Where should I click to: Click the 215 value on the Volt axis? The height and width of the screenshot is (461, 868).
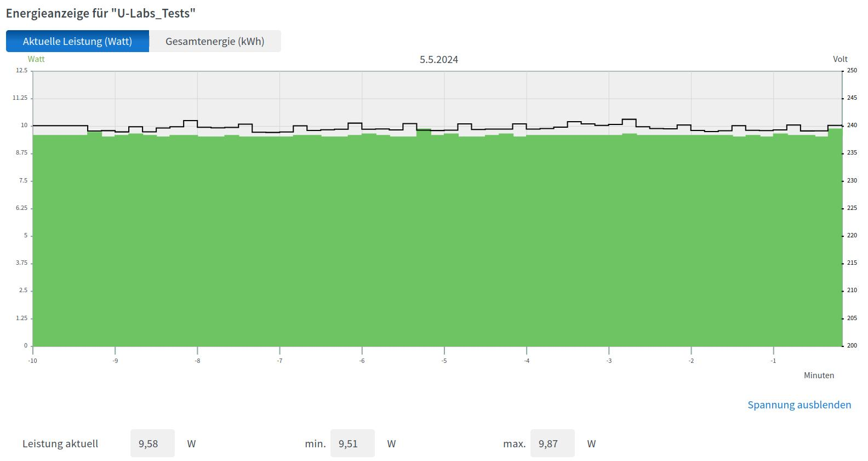pyautogui.click(x=852, y=263)
